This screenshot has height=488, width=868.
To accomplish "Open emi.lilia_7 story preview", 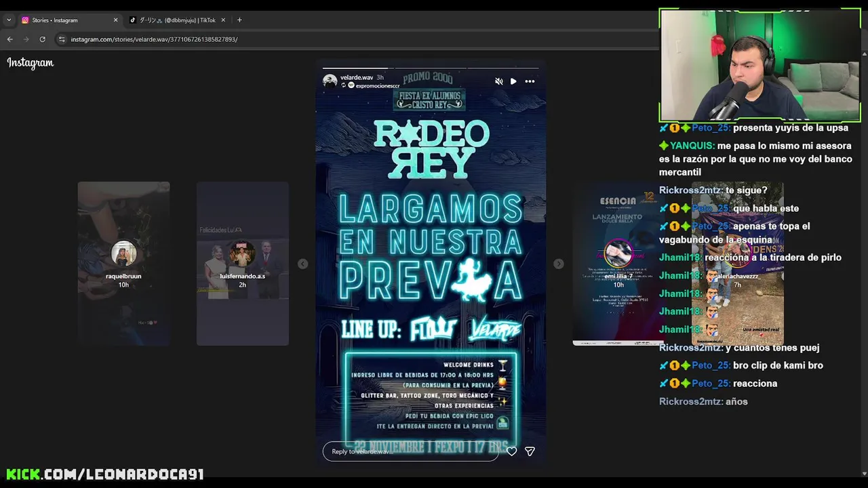I will click(618, 264).
